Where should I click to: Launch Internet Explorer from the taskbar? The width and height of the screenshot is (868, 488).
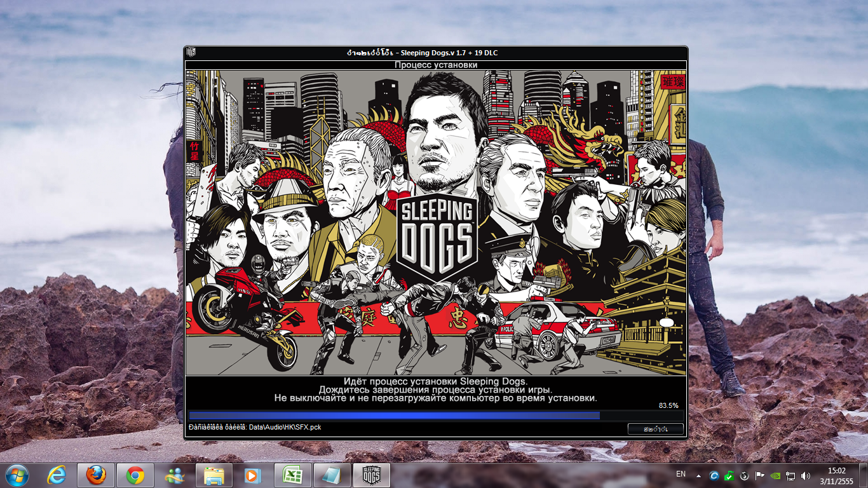tap(57, 475)
